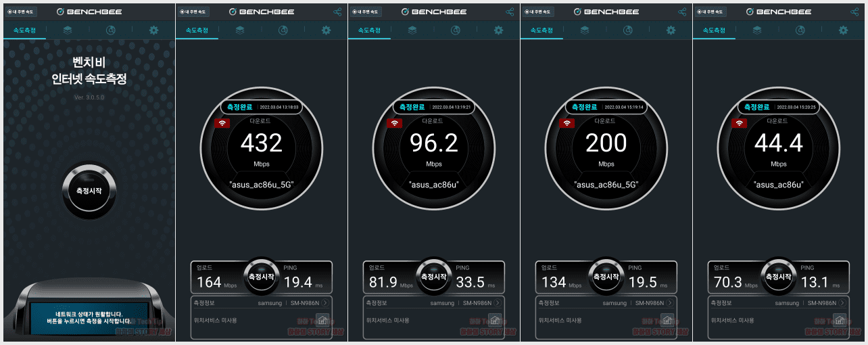868x345 pixels.
Task: Click timestamp 2022.03.04 13:18:03
Action: tap(279, 107)
